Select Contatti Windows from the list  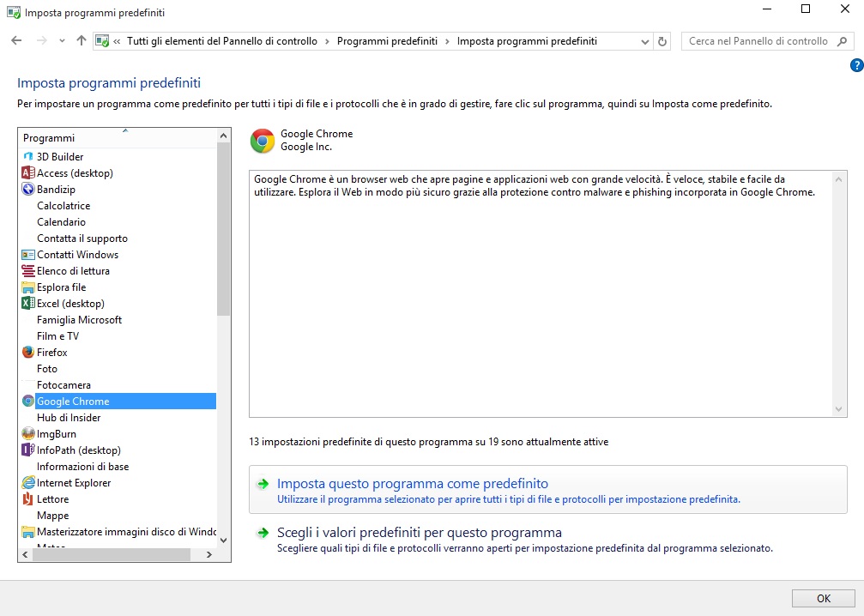(x=77, y=254)
